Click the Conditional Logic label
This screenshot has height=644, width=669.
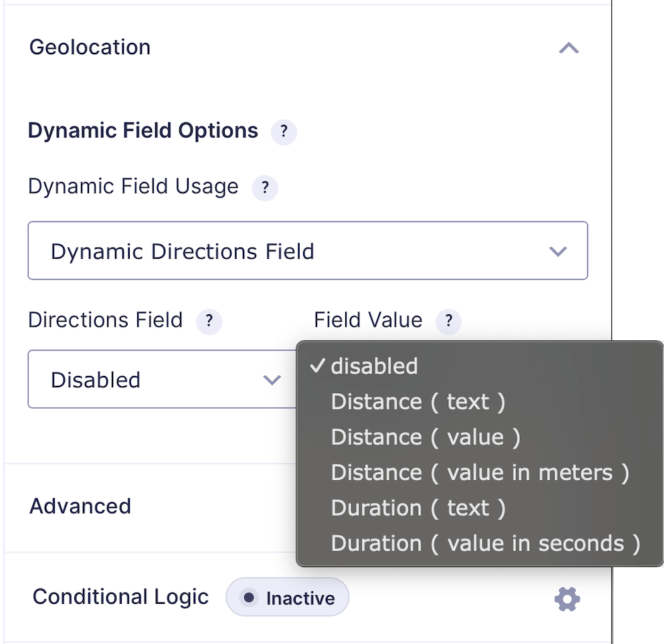120,597
